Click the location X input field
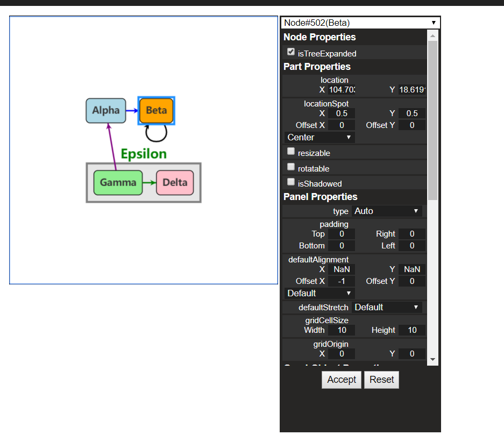The image size is (504, 435). click(x=342, y=90)
